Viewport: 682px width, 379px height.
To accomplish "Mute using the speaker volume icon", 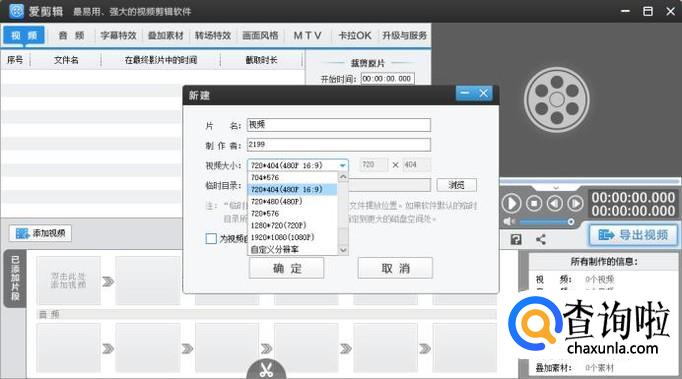I will 508,222.
